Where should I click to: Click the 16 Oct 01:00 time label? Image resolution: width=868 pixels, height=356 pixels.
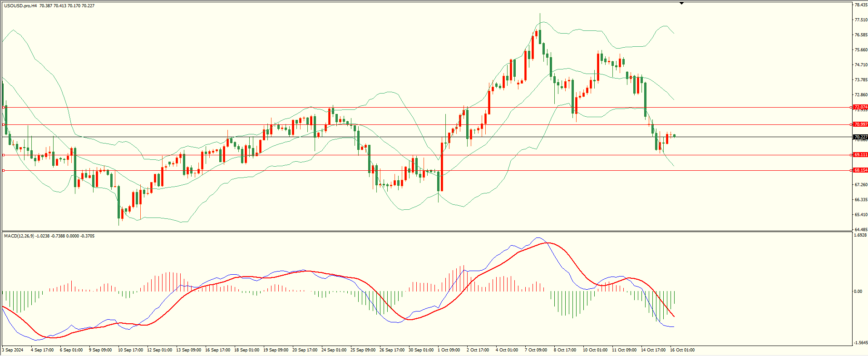click(x=682, y=350)
